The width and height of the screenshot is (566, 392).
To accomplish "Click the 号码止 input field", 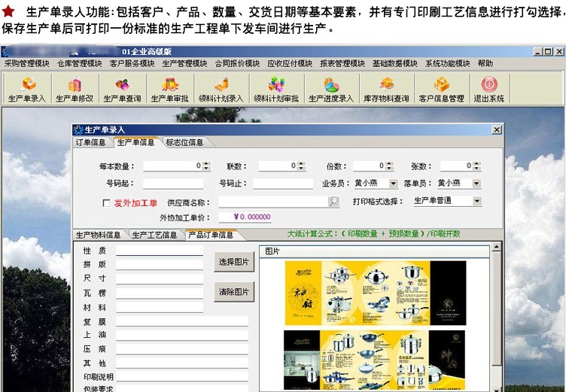I will (x=283, y=184).
